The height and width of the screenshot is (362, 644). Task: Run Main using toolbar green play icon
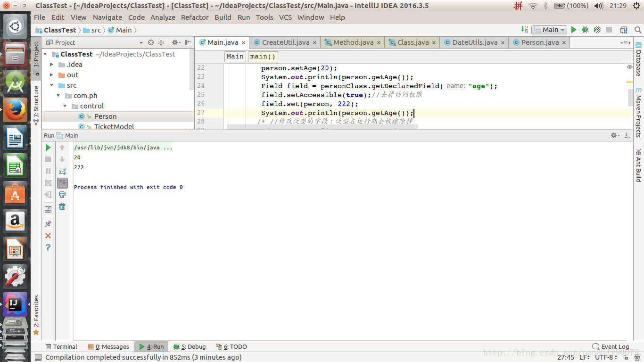tap(574, 30)
